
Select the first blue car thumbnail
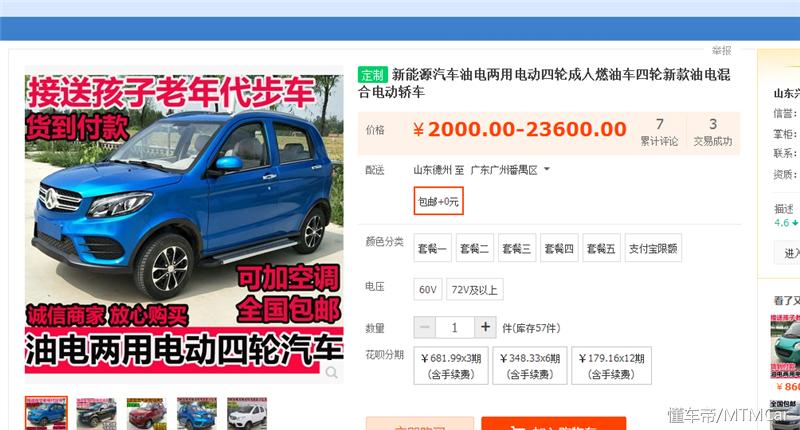pyautogui.click(x=46, y=414)
